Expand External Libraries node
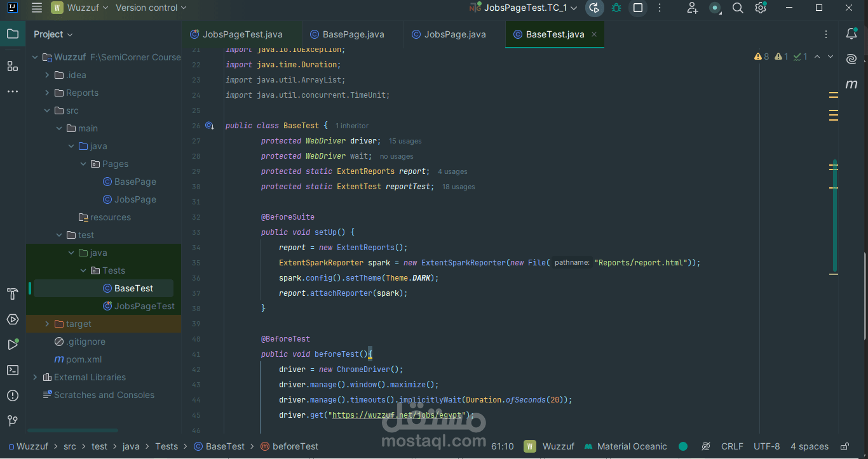Image resolution: width=868 pixels, height=459 pixels. (35, 377)
